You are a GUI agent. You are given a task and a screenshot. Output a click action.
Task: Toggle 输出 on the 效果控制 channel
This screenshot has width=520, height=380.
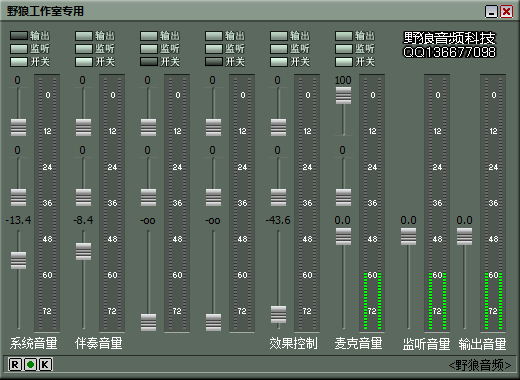click(279, 36)
